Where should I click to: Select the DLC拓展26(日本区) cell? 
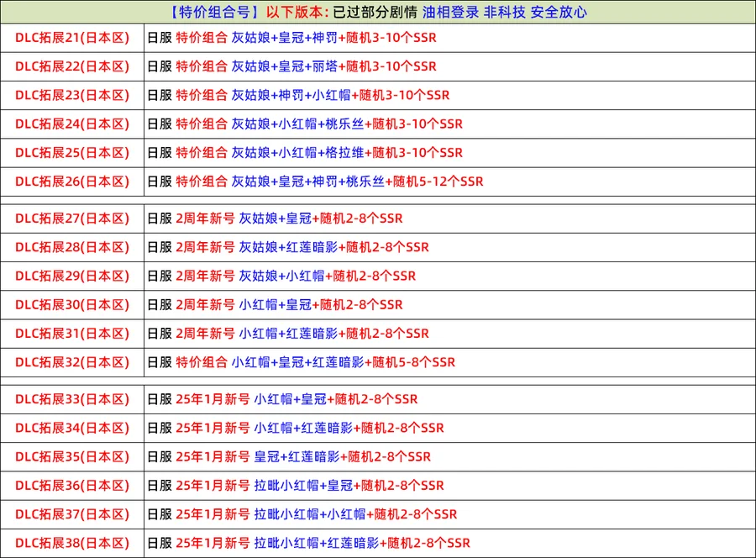click(x=72, y=182)
